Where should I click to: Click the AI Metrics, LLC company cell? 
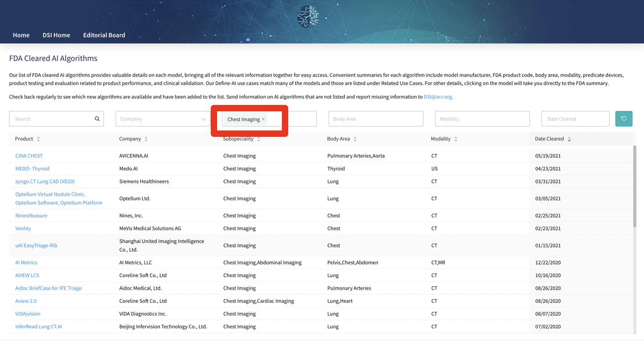pos(135,262)
